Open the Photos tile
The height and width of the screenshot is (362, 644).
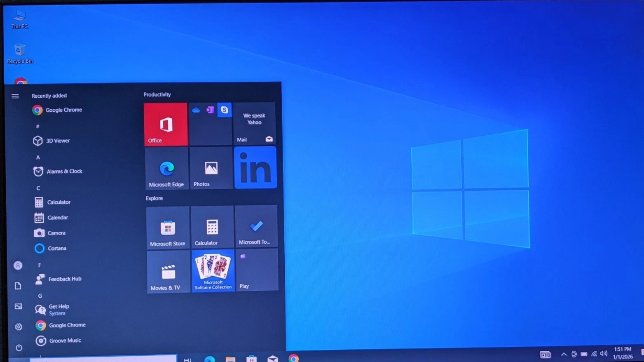(211, 168)
